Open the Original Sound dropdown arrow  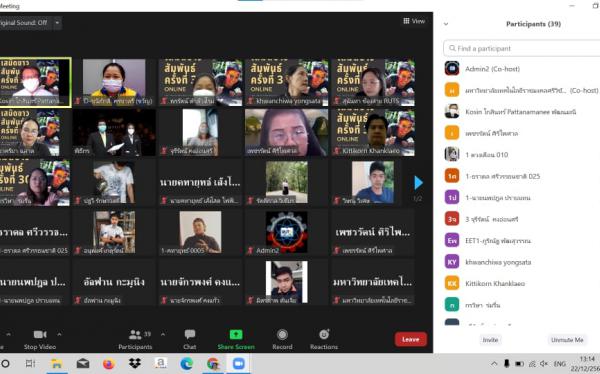pyautogui.click(x=57, y=23)
